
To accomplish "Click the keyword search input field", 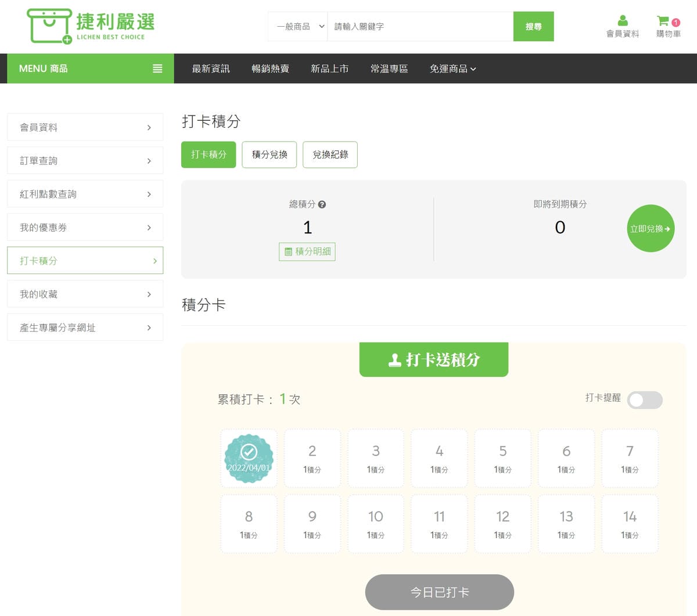I will [x=419, y=26].
